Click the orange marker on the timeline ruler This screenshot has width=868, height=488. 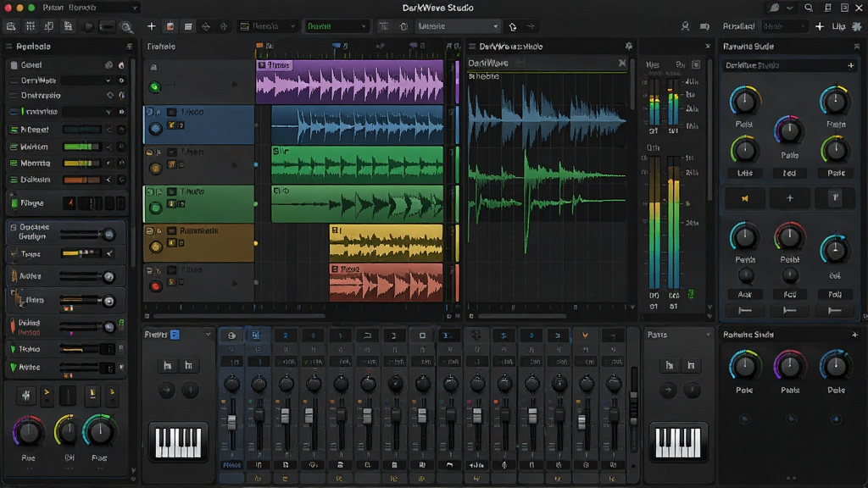click(259, 46)
